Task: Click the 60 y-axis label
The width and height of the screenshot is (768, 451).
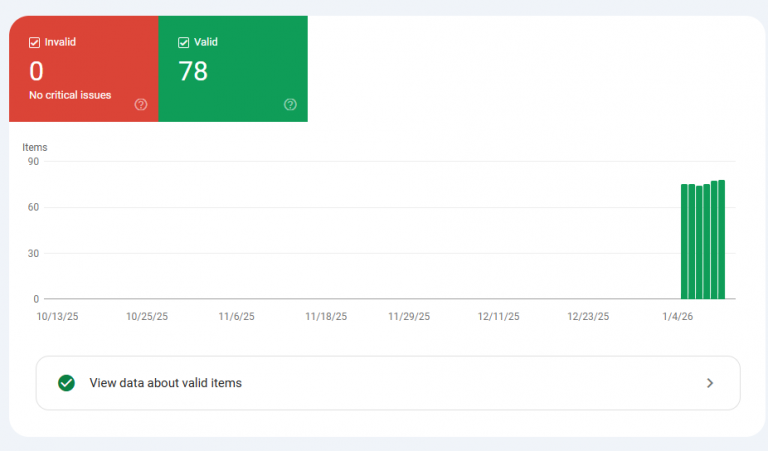Action: coord(33,207)
